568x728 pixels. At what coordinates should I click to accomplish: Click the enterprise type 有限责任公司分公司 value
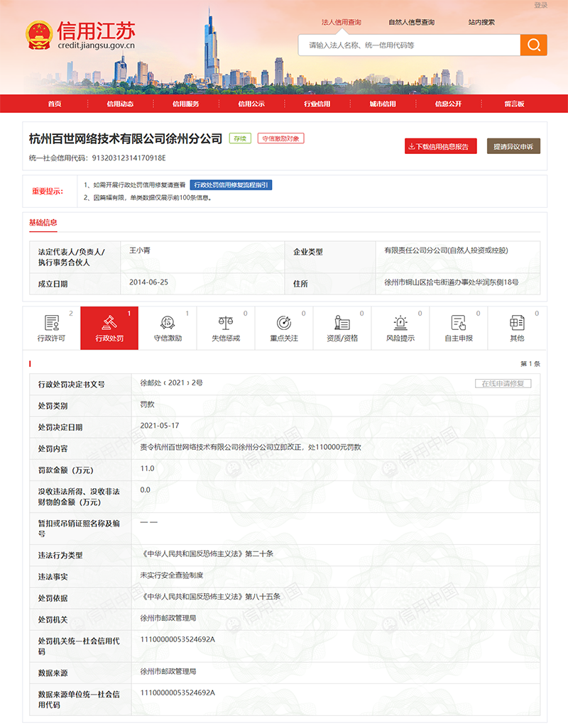pyautogui.click(x=446, y=250)
